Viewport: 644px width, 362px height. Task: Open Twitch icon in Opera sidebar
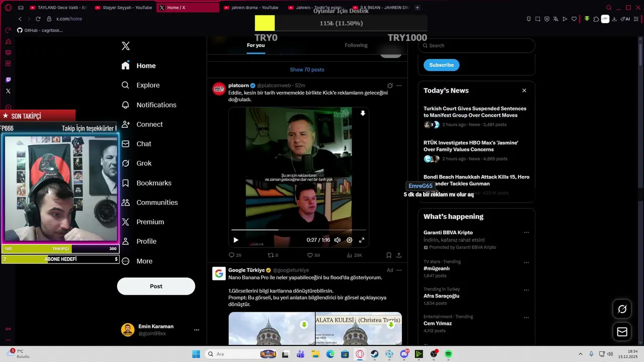click(8, 80)
